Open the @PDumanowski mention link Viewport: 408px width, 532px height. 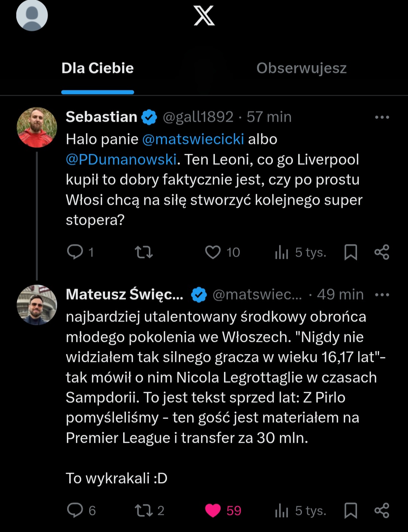[121, 159]
